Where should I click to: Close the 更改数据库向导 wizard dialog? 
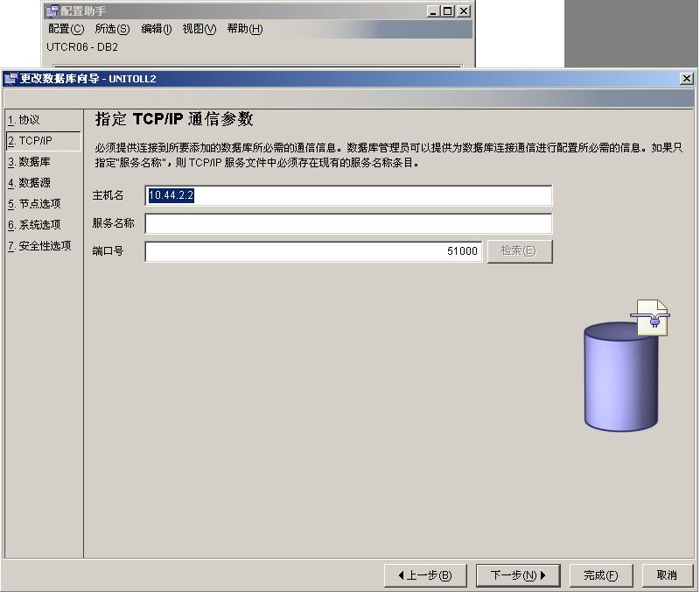click(x=687, y=79)
